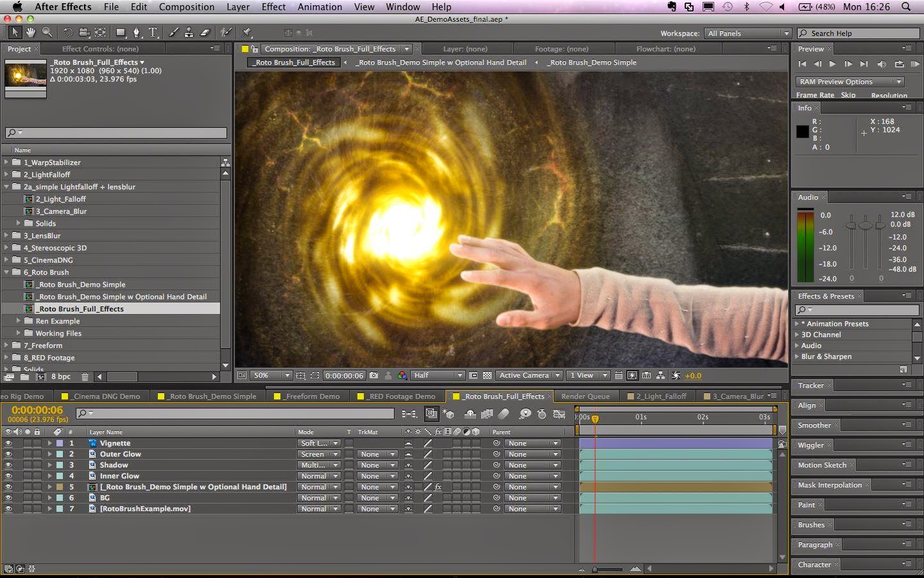This screenshot has width=924, height=578.
Task: Open the Animation menu in the menu bar
Action: tap(320, 7)
